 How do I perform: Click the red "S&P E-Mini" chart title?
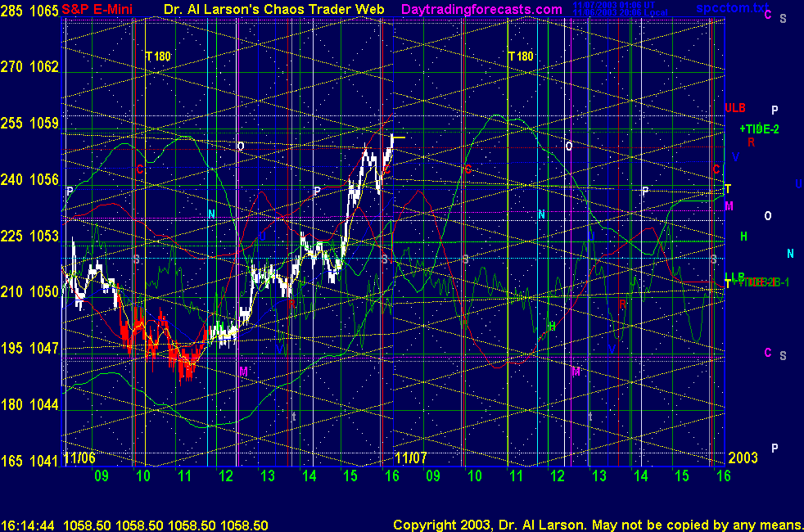click(97, 9)
